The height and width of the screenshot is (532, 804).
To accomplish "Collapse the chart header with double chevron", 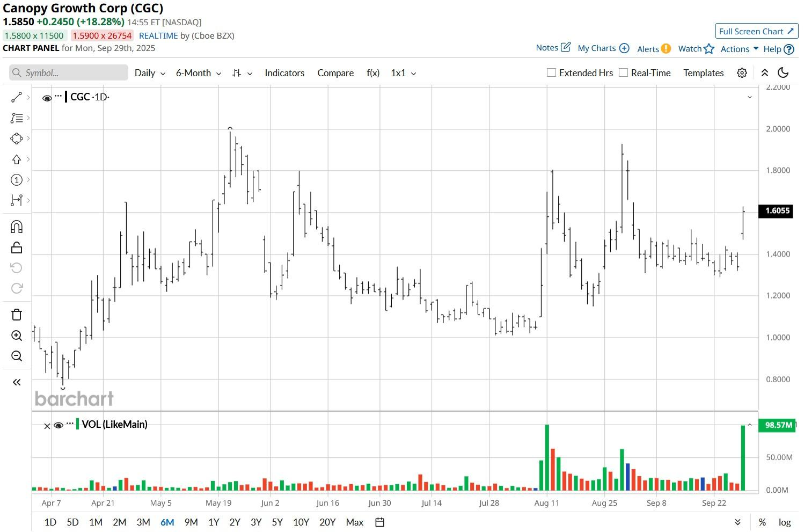I will tap(765, 73).
